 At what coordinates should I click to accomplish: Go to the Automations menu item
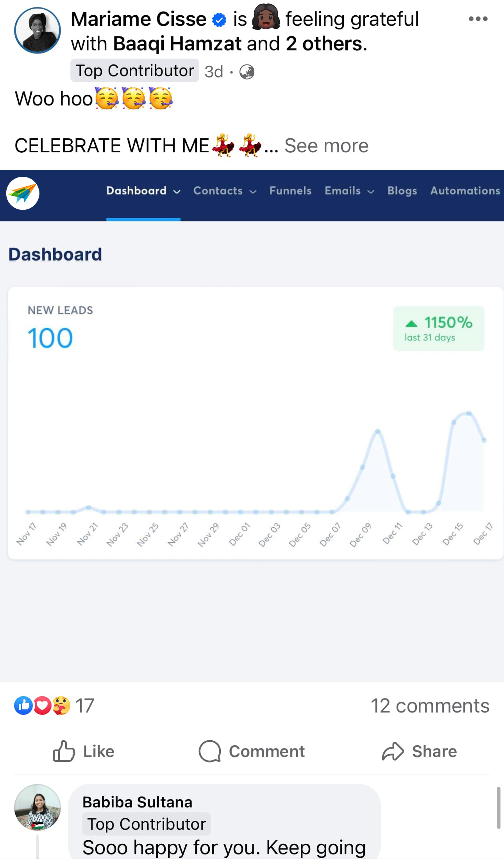point(465,191)
